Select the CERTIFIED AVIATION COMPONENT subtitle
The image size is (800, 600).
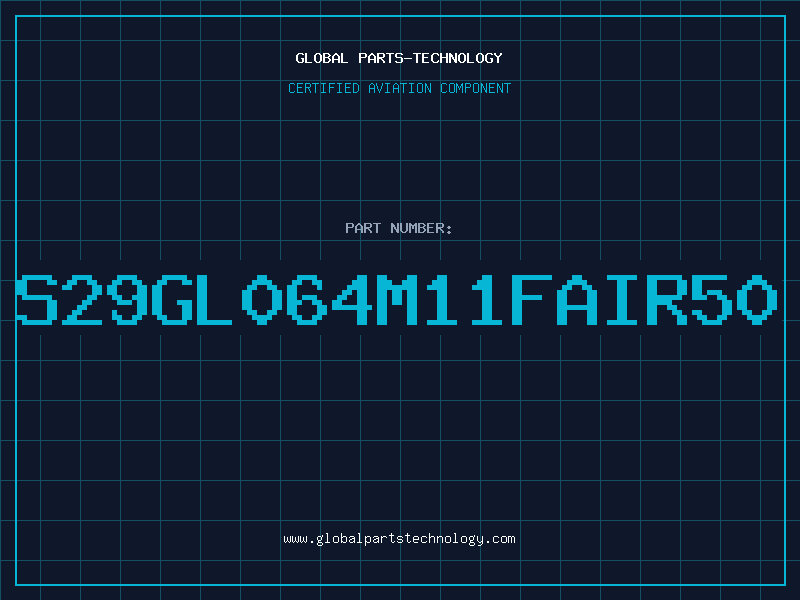[x=399, y=88]
